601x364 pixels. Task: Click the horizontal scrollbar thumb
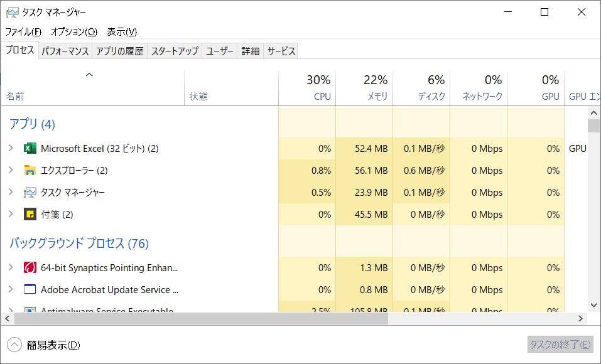click(201, 318)
